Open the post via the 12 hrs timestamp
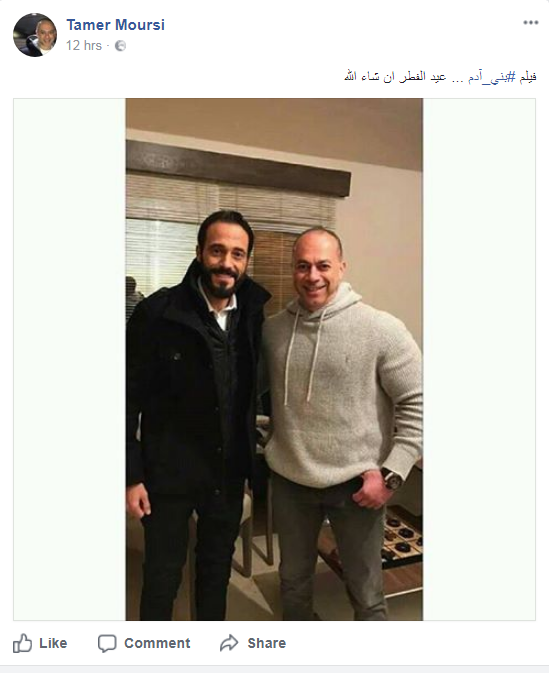This screenshot has width=549, height=673. click(x=84, y=45)
